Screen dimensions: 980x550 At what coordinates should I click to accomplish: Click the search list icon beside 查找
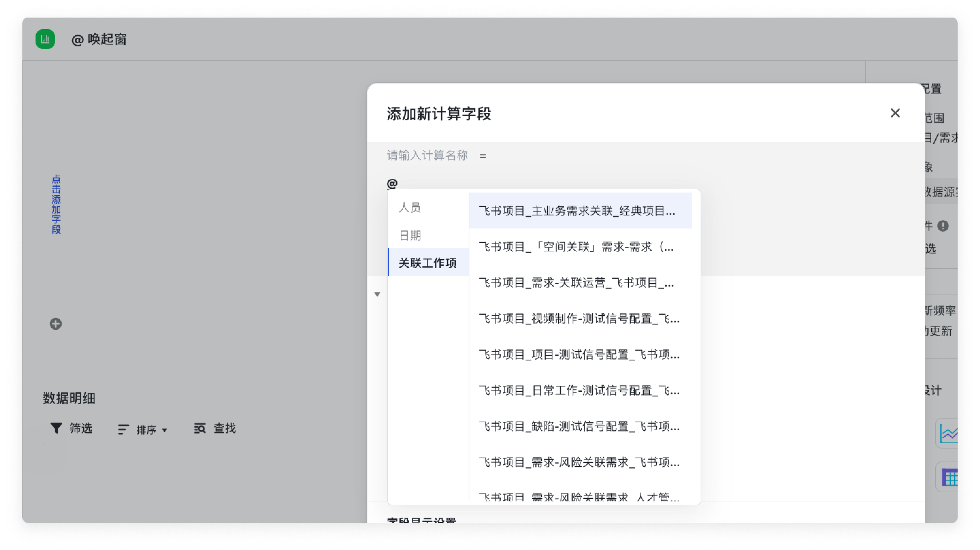[200, 428]
